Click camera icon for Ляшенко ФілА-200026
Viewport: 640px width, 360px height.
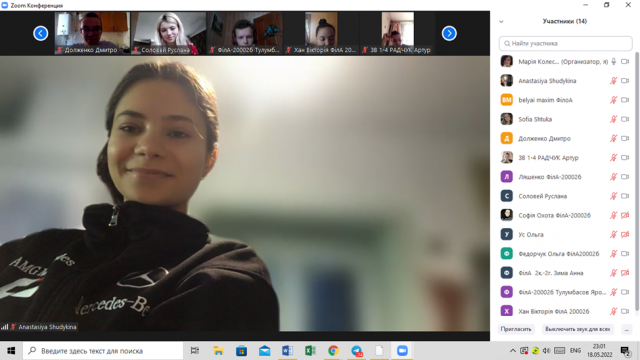(x=625, y=177)
